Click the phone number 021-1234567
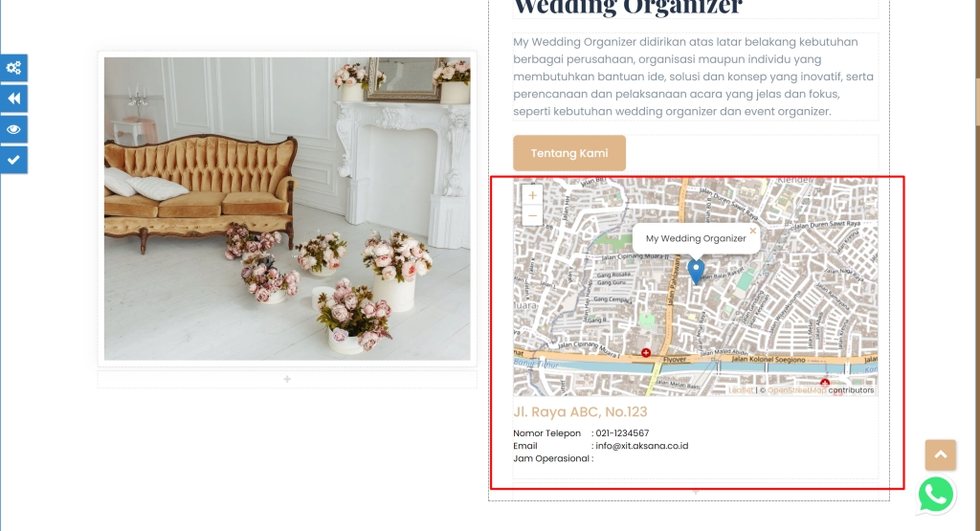Image resolution: width=980 pixels, height=531 pixels. pos(622,432)
